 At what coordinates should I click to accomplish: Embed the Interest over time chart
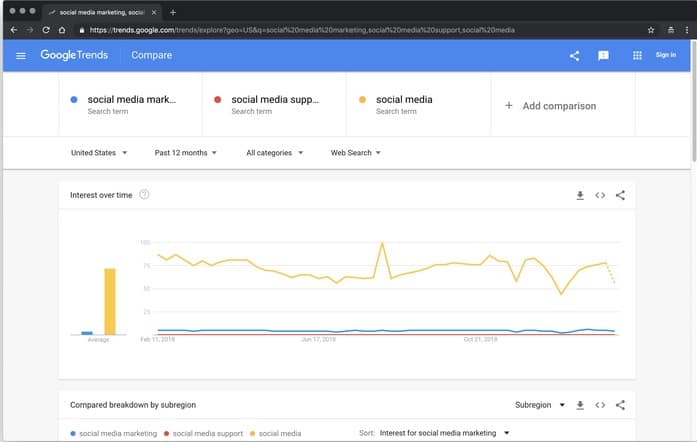pos(600,195)
